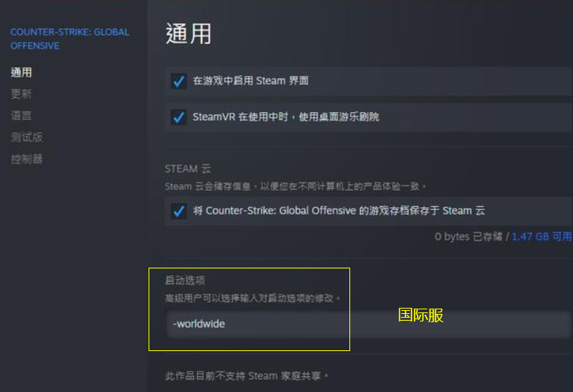
Task: Uncheck the SteamVR 桌面游乐剧院 checkbox
Action: [179, 117]
